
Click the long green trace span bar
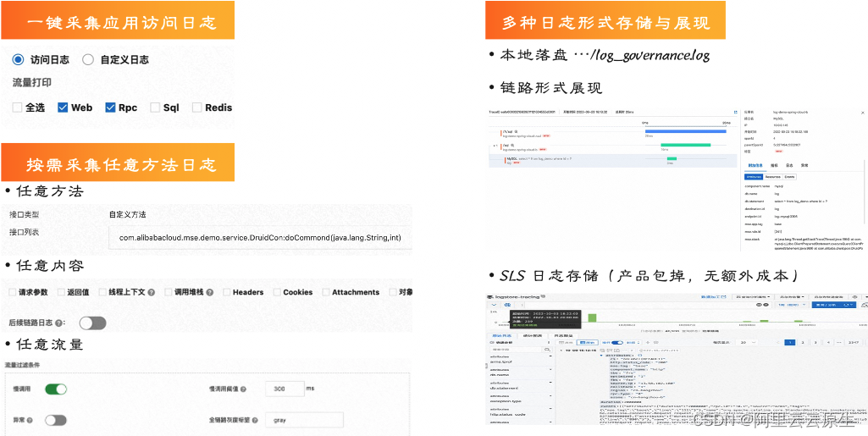(686, 145)
